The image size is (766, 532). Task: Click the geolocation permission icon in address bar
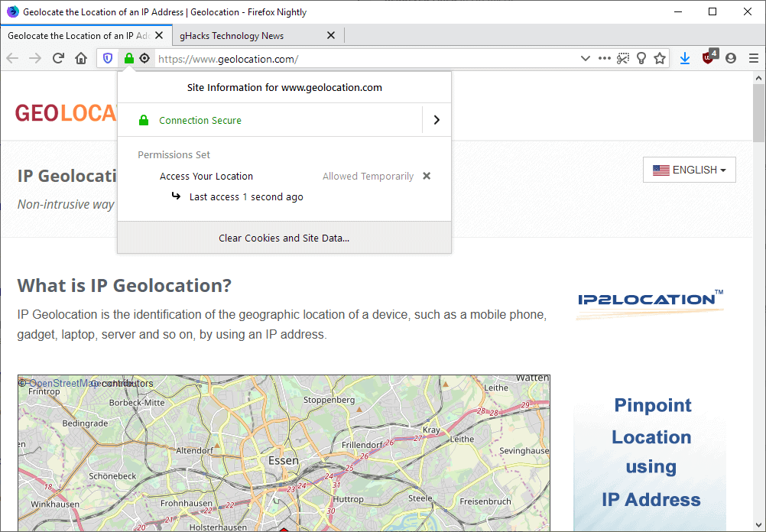(x=144, y=58)
